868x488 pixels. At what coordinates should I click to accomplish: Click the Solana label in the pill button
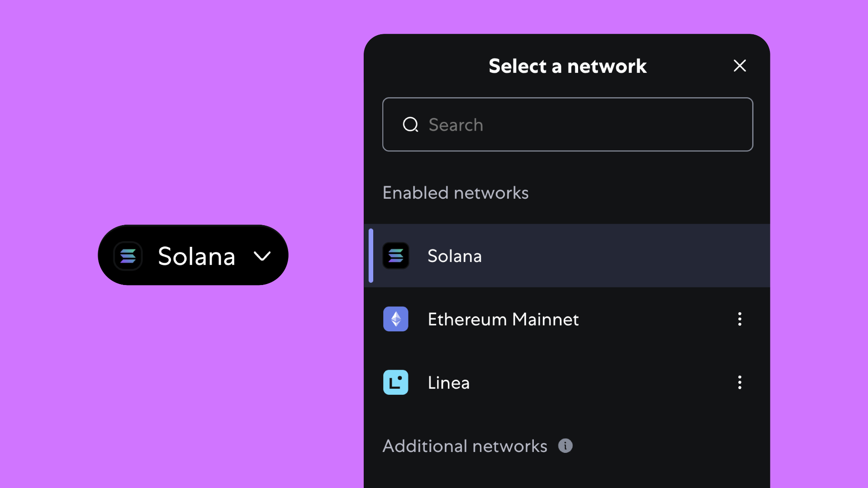click(x=197, y=256)
